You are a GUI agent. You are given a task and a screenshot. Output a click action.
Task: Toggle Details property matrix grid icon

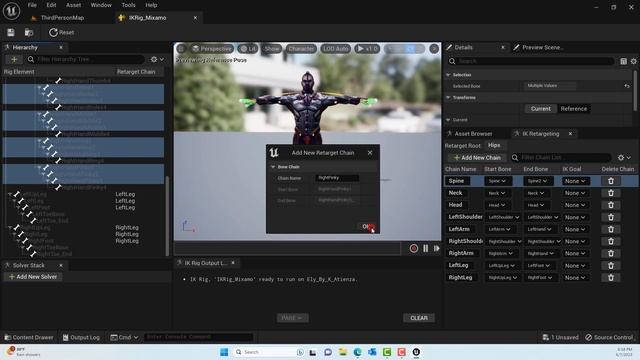click(623, 61)
